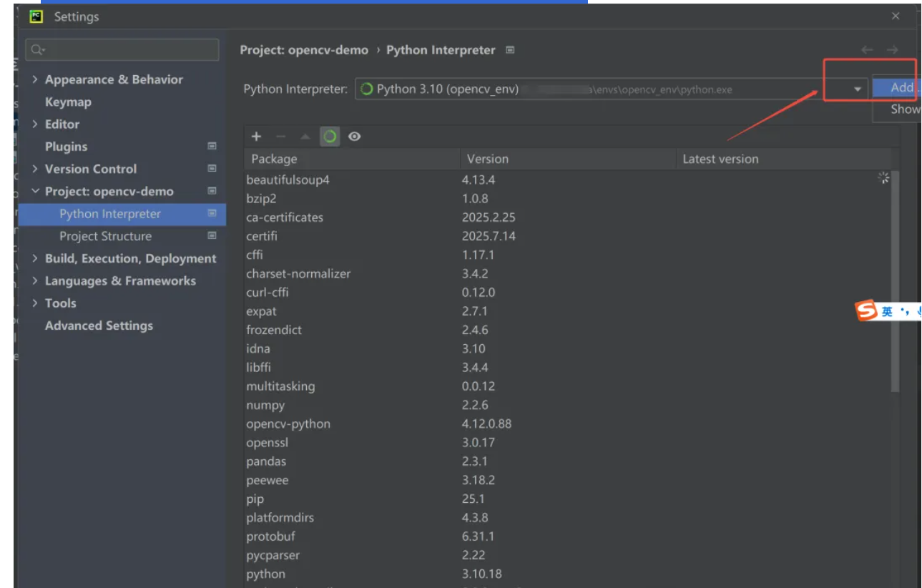Click the project-level icon next to Project Structure
922x588 pixels.
212,235
